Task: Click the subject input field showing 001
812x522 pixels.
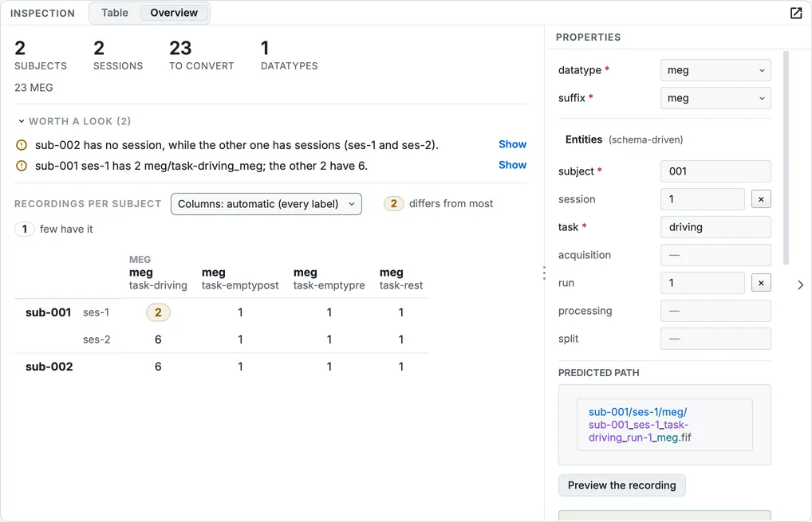Action: click(x=715, y=171)
